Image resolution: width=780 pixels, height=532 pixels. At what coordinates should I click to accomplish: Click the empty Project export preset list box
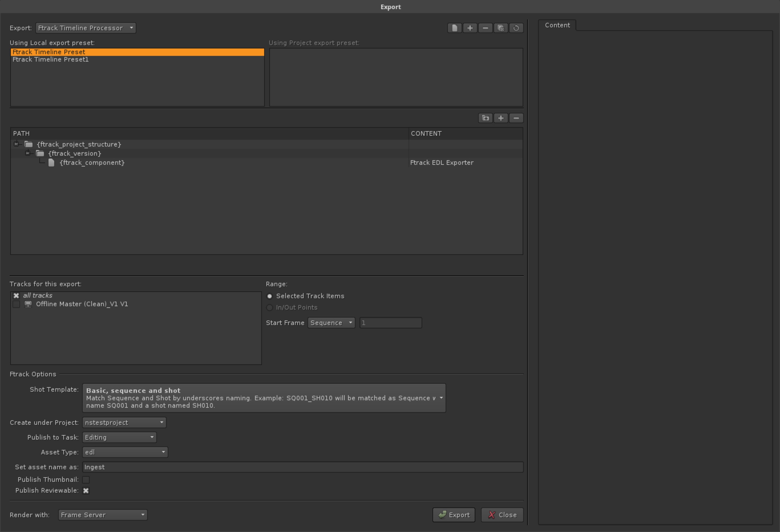coord(396,78)
